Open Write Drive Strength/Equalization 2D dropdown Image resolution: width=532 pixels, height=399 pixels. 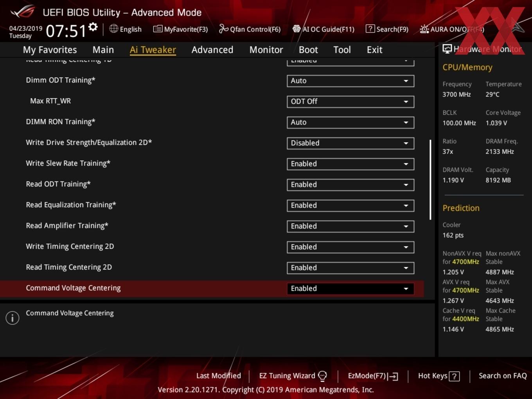click(350, 143)
